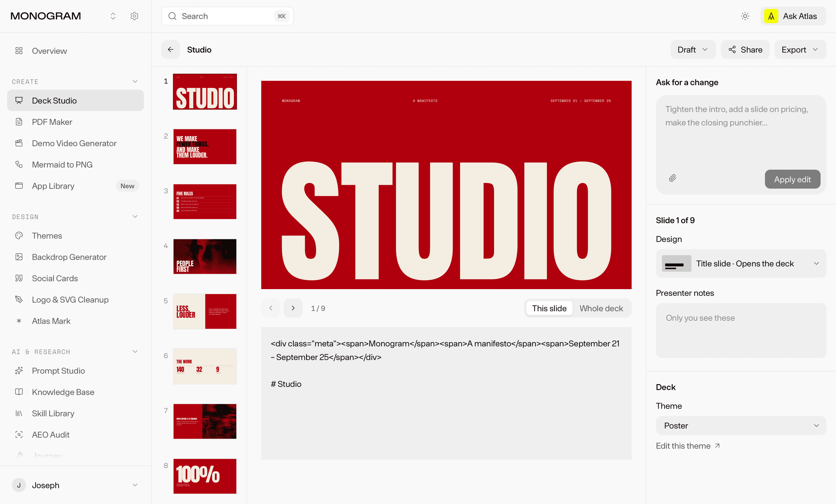The height and width of the screenshot is (504, 836).
Task: Click the paperclip attach icon
Action: tap(673, 178)
